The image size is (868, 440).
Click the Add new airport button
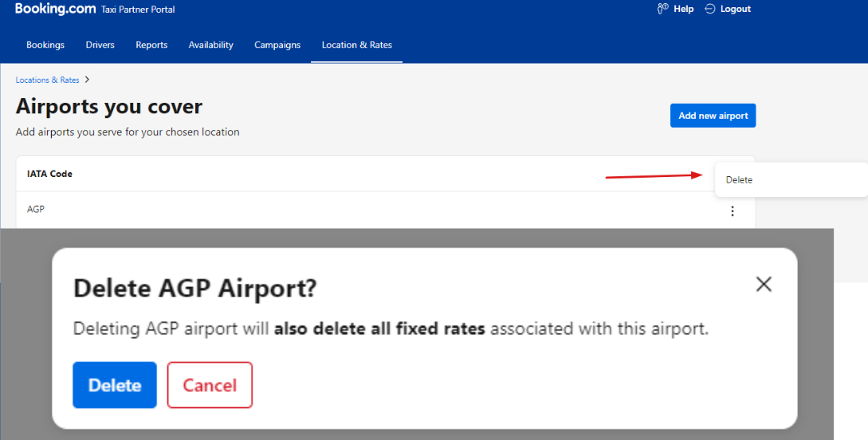coord(713,116)
